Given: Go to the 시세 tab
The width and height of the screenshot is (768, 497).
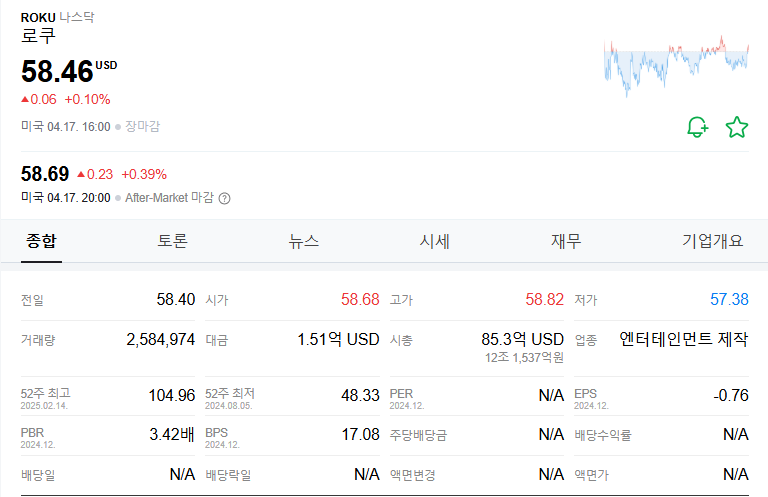Looking at the screenshot, I should [x=434, y=241].
